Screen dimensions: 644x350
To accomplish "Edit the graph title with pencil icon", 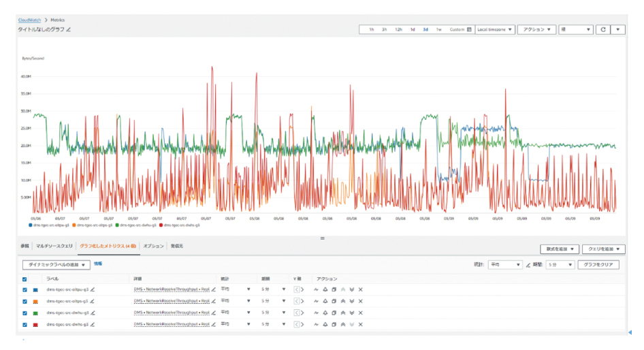I will 69,30.
